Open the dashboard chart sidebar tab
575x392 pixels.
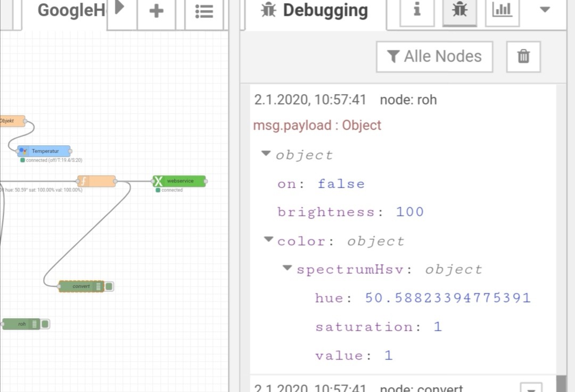(x=502, y=10)
